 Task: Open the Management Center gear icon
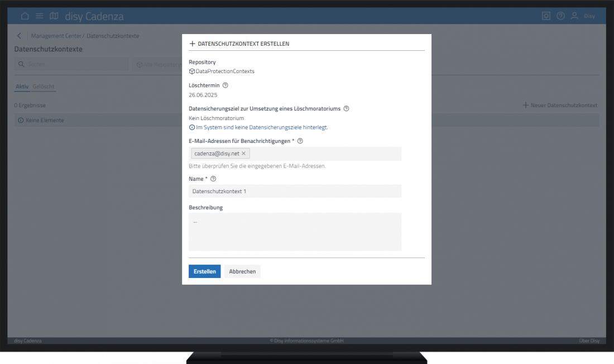click(x=546, y=16)
